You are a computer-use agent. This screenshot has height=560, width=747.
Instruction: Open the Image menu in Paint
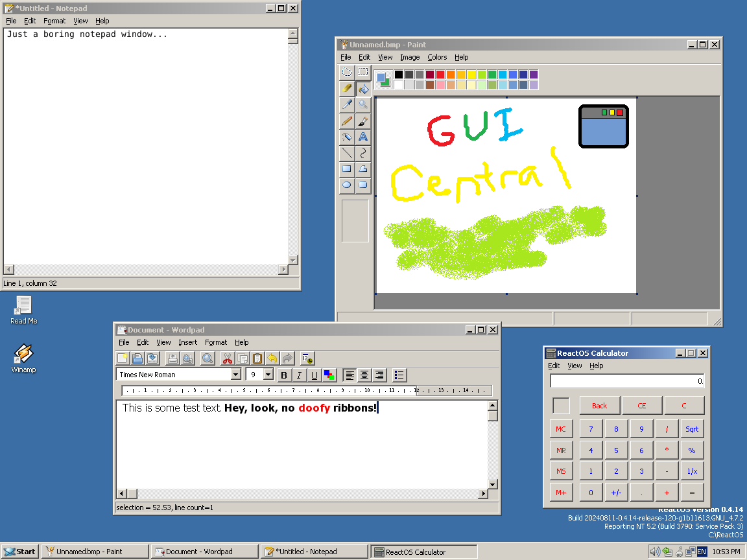(x=410, y=57)
